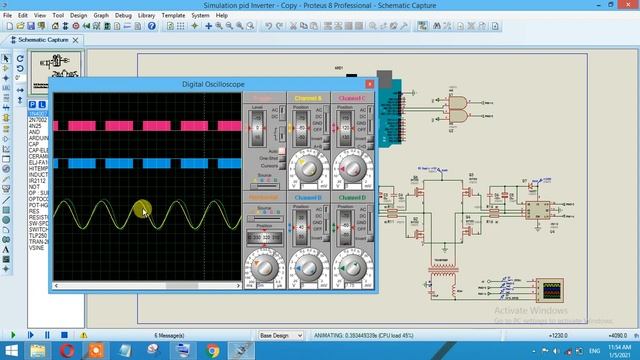640x360 pixels.
Task: Select the Selection Mode arrow tool
Action: tap(6, 59)
